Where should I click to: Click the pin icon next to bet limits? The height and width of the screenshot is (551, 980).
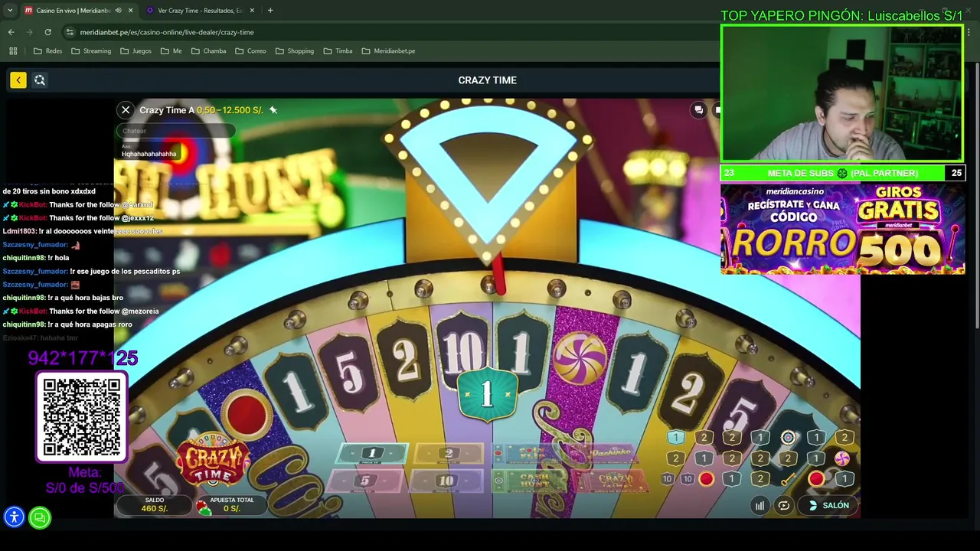coord(273,110)
